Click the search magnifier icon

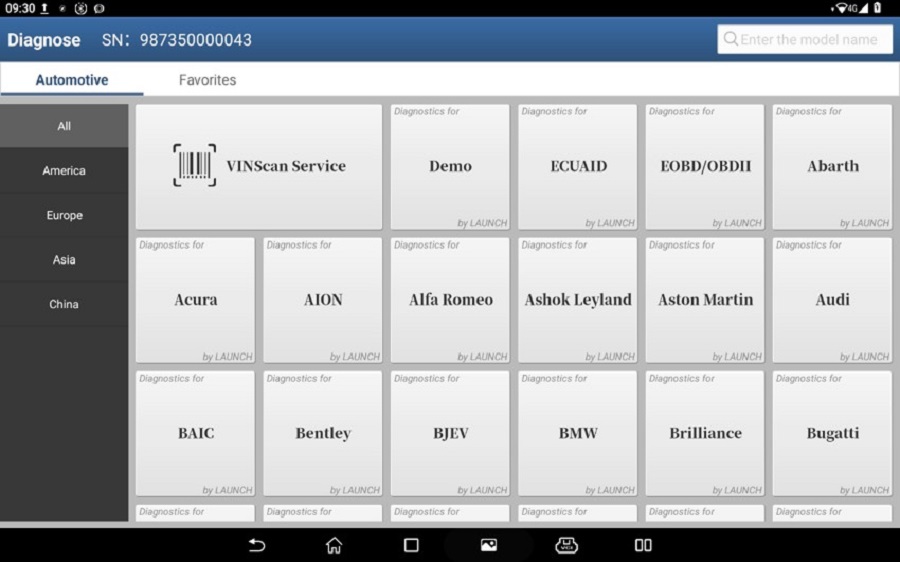730,39
